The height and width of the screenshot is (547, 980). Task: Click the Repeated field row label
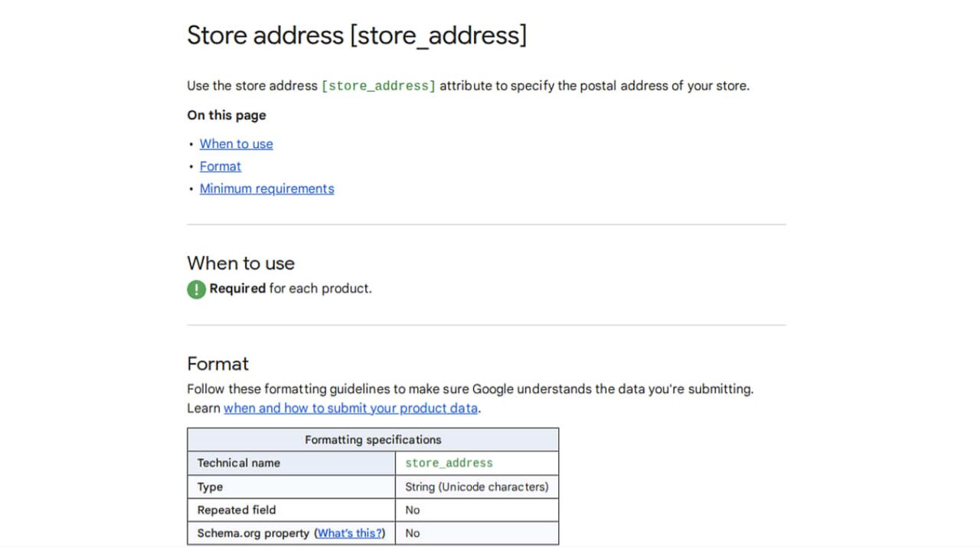[x=236, y=510]
